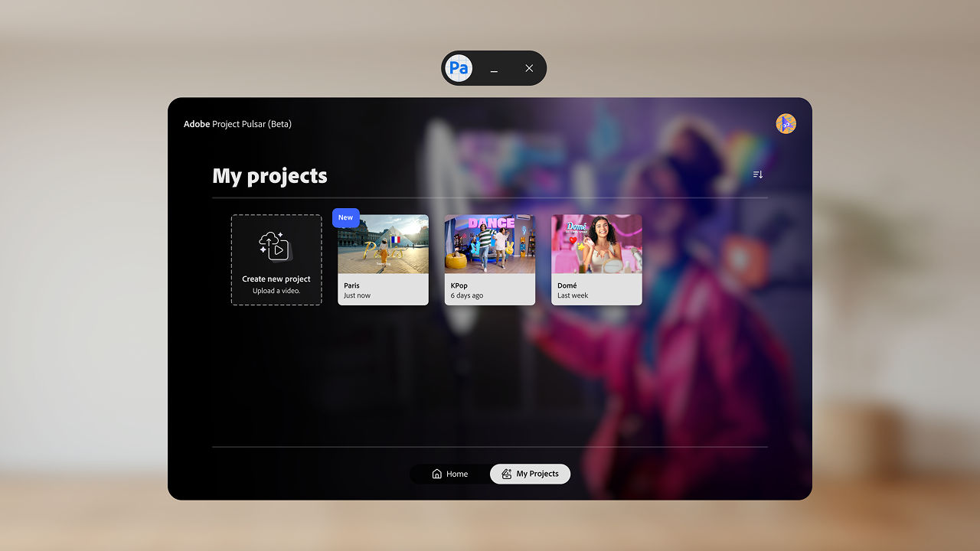Open the Domé project thumbnail

point(596,244)
